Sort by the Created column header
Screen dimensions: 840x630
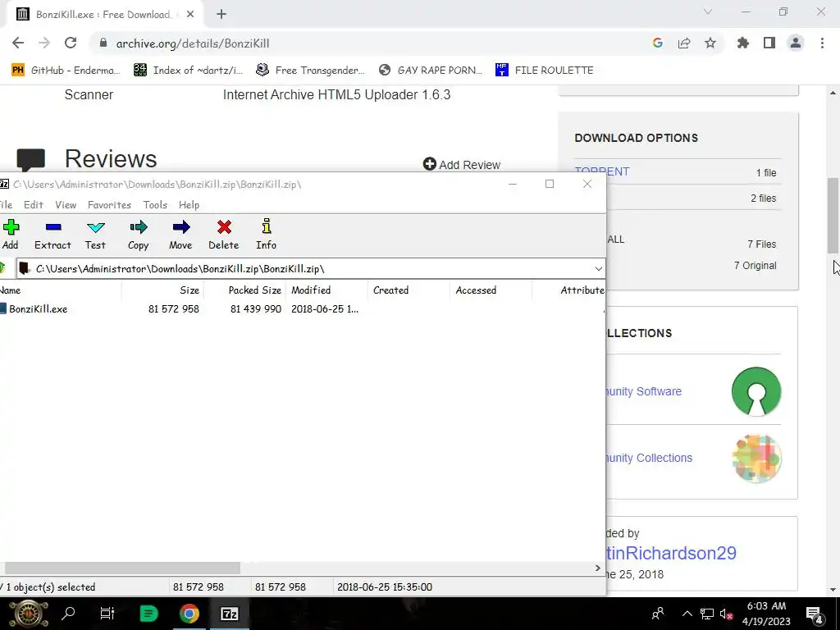(409, 290)
